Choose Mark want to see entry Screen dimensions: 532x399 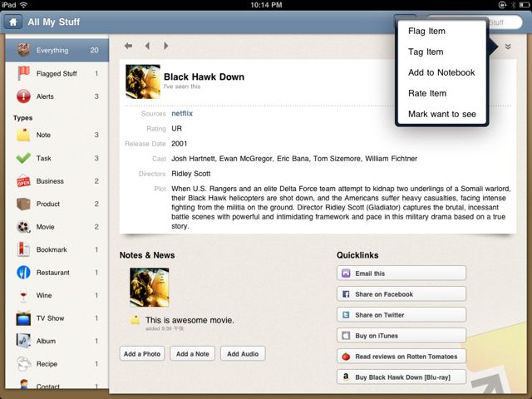(441, 114)
